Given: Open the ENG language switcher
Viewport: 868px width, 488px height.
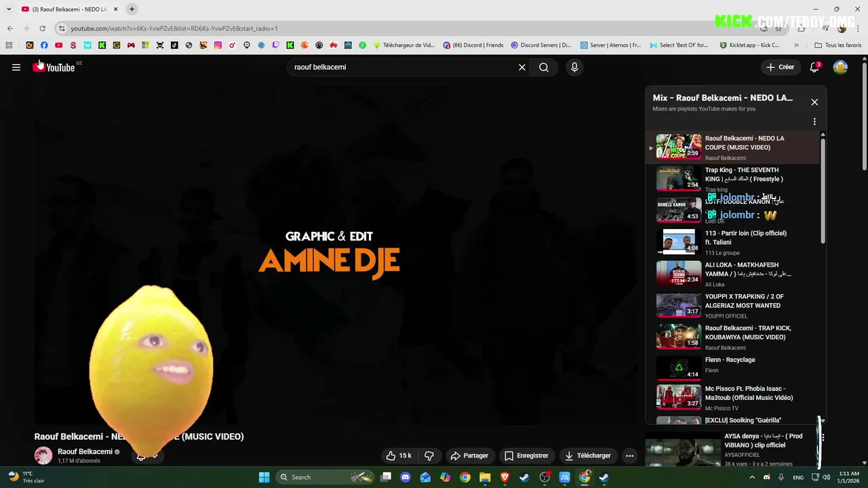Looking at the screenshot, I should click(798, 477).
